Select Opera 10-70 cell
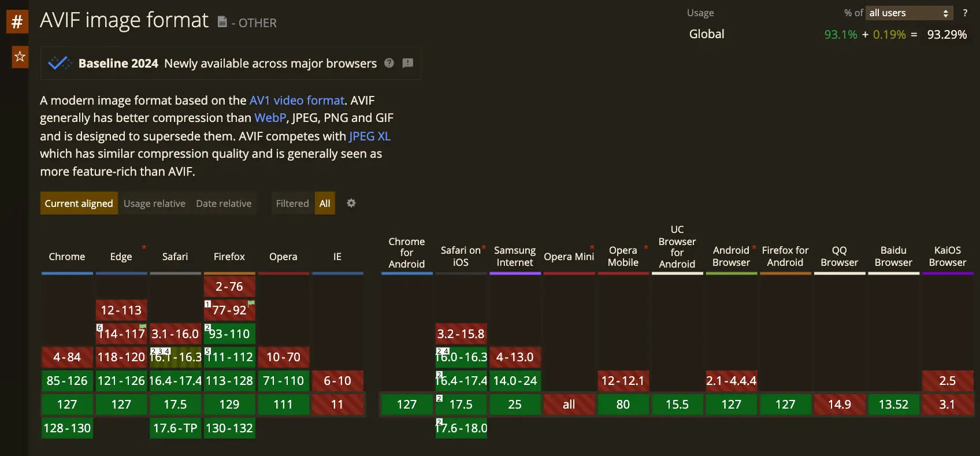Screen dimensions: 980x456 [x=283, y=357]
